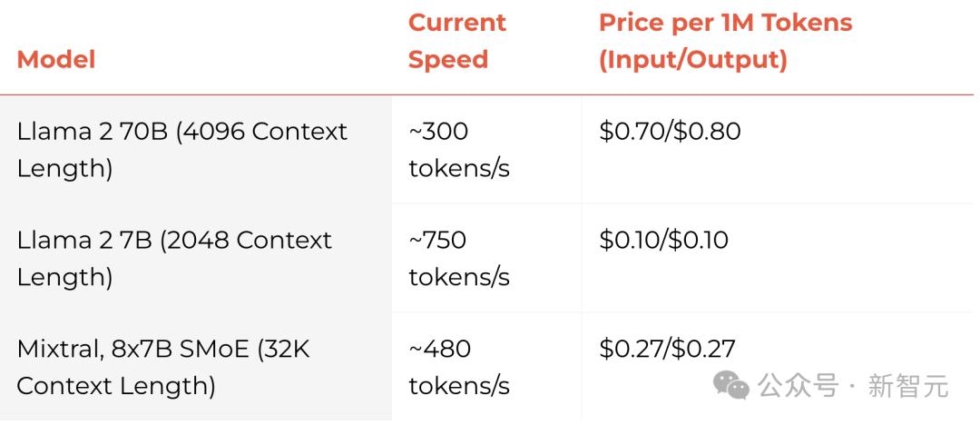Click the ~750 tokens/s speed cell
Screen dimensions: 980x425
point(459,259)
